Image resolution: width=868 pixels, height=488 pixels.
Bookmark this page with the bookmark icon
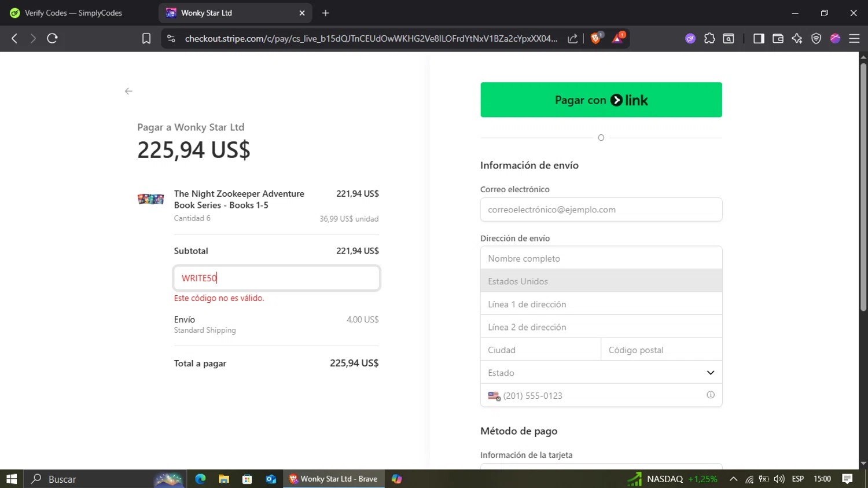pyautogui.click(x=146, y=38)
